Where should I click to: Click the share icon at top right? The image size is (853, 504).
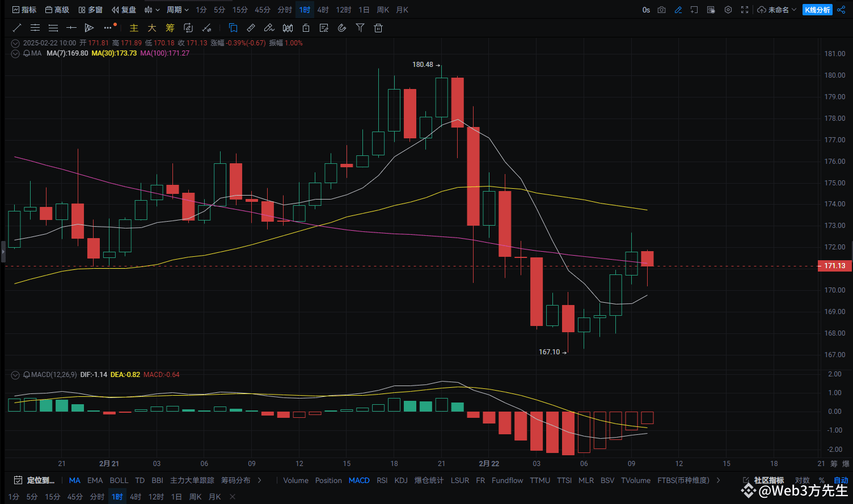(841, 10)
